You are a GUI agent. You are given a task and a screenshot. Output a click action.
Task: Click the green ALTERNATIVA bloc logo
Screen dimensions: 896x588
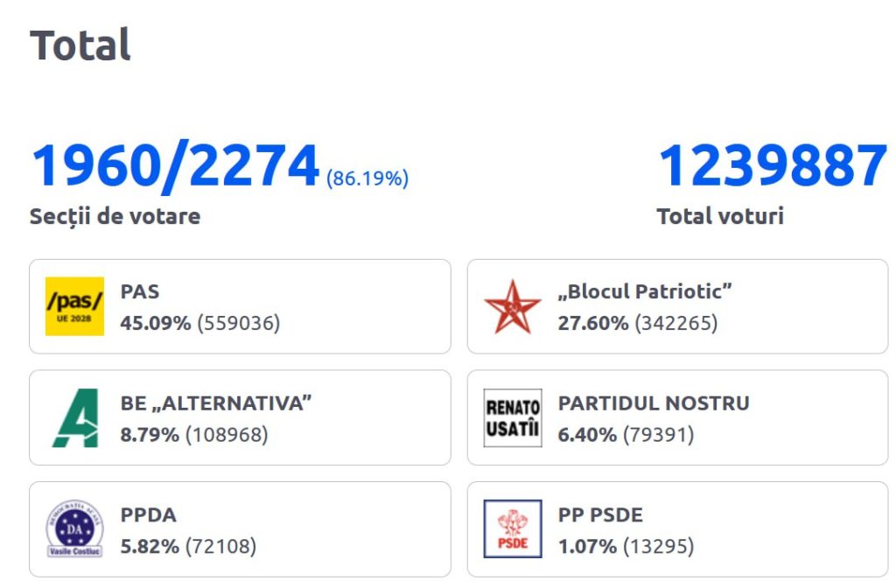(x=74, y=417)
